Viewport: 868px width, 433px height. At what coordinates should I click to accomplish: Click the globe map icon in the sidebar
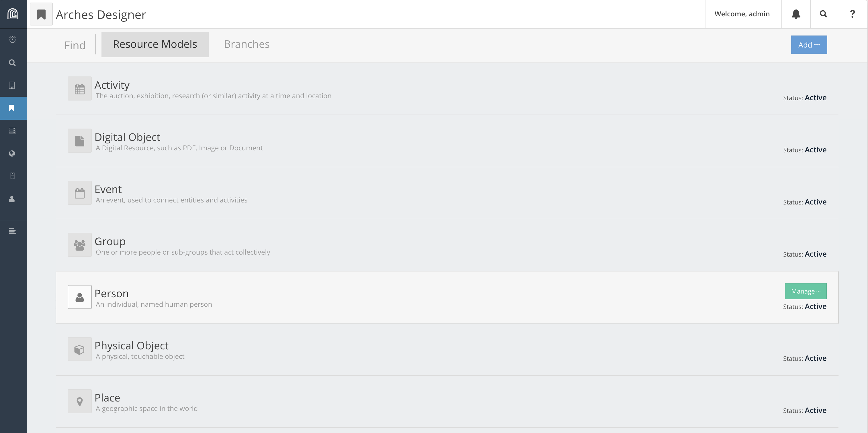pyautogui.click(x=12, y=153)
